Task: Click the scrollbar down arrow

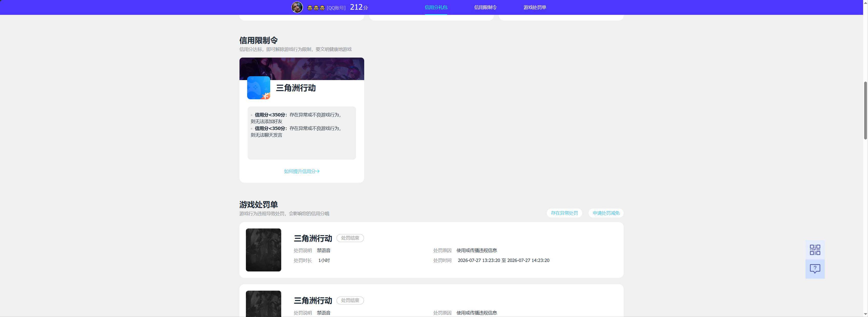Action: (865, 314)
